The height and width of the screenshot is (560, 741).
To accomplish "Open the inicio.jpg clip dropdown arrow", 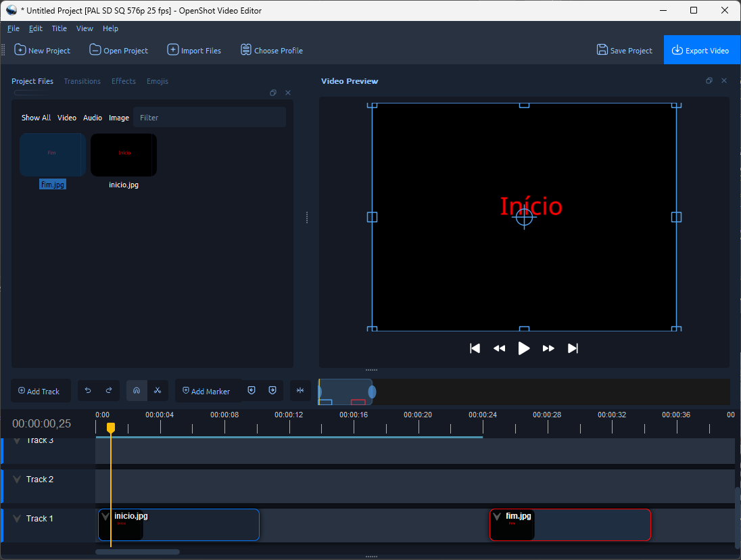I will coord(105,517).
